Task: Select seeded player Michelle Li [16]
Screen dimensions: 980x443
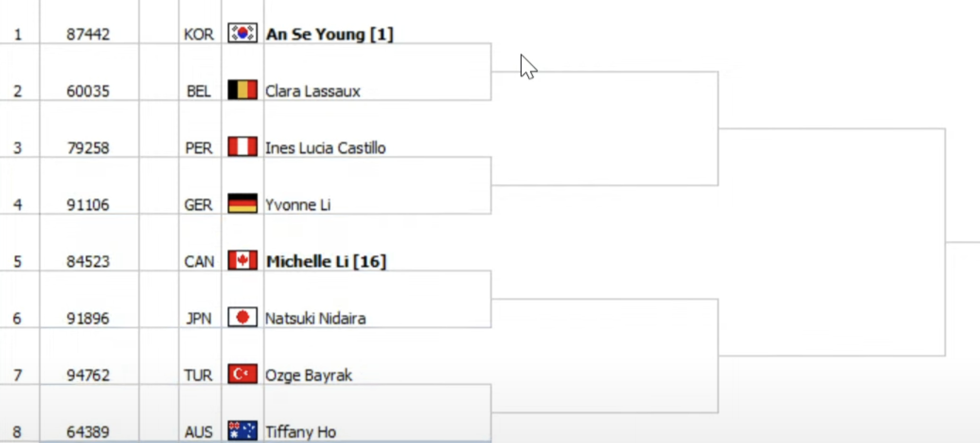Action: [x=326, y=262]
